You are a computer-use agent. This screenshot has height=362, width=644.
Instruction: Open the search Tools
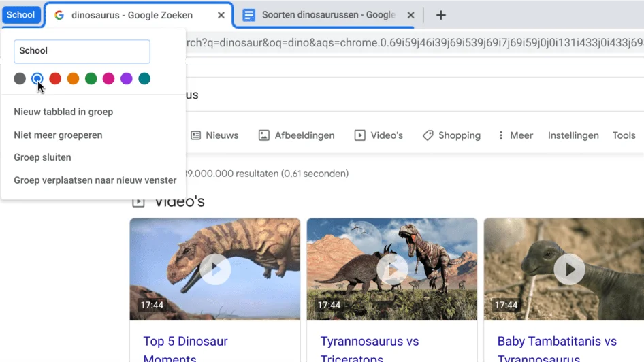point(624,135)
